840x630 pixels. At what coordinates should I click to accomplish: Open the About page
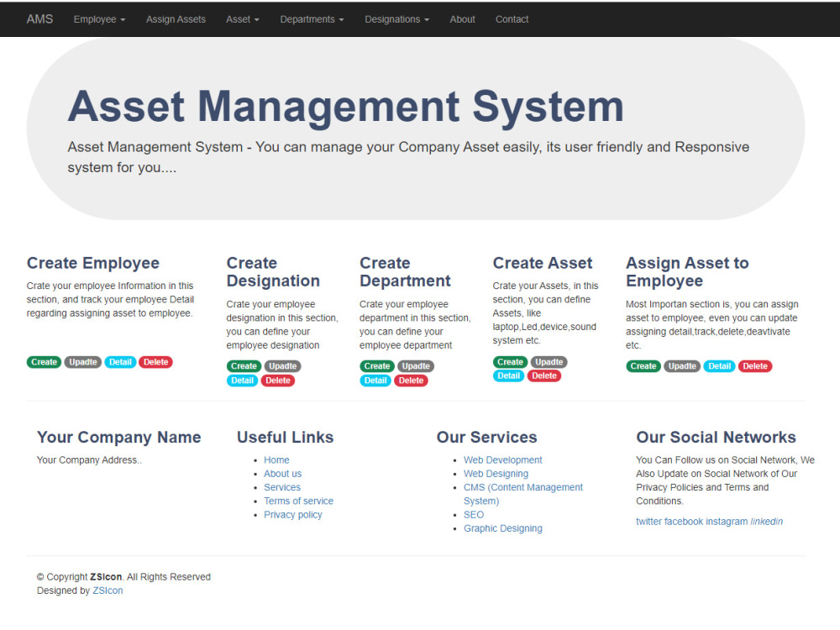click(x=462, y=19)
